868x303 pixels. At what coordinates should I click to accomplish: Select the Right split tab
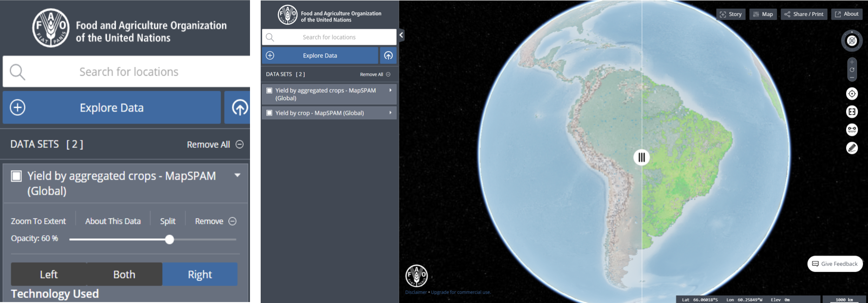pos(200,274)
